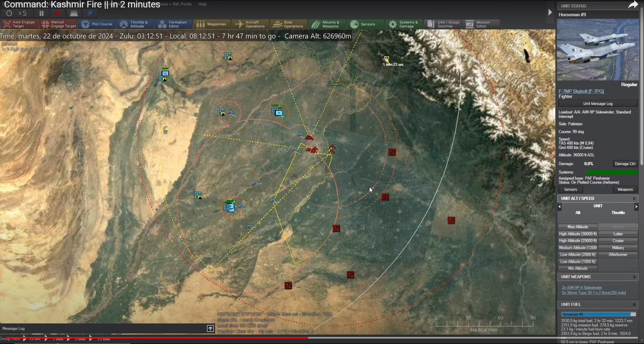
Task: Open the Unit Message Log
Action: (x=598, y=104)
